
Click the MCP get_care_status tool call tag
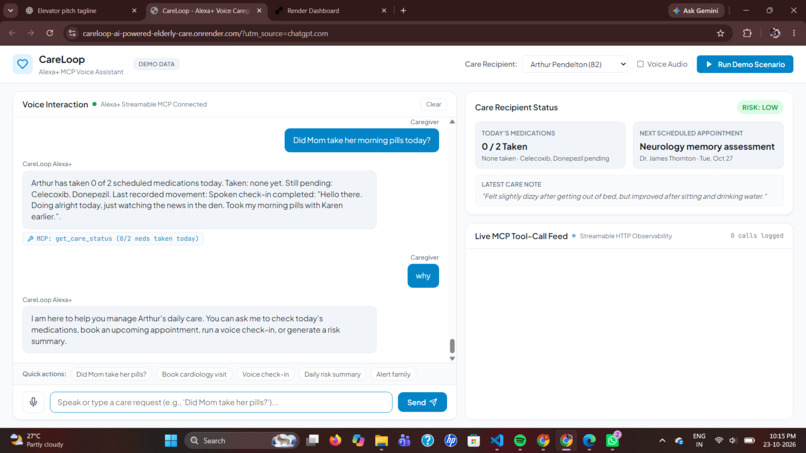tap(113, 239)
